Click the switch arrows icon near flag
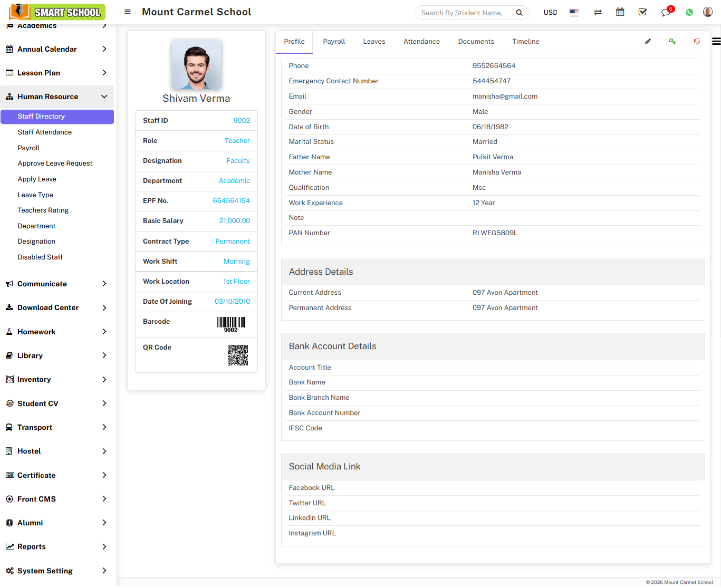Viewport: 721px width, 588px height. pyautogui.click(x=598, y=13)
